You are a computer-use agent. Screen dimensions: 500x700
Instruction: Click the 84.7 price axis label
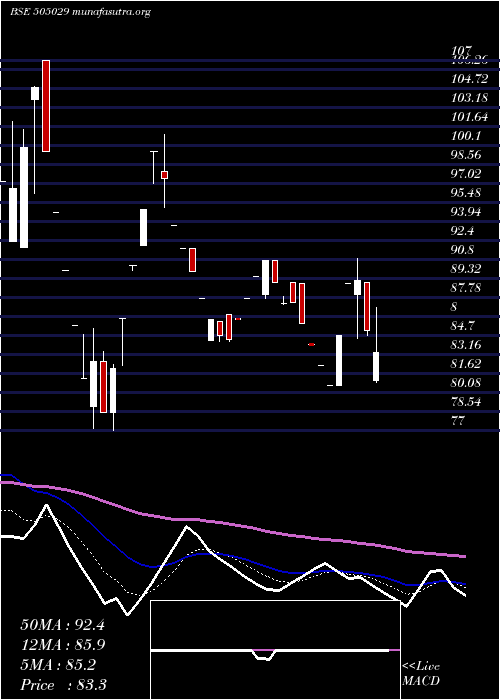tap(463, 326)
